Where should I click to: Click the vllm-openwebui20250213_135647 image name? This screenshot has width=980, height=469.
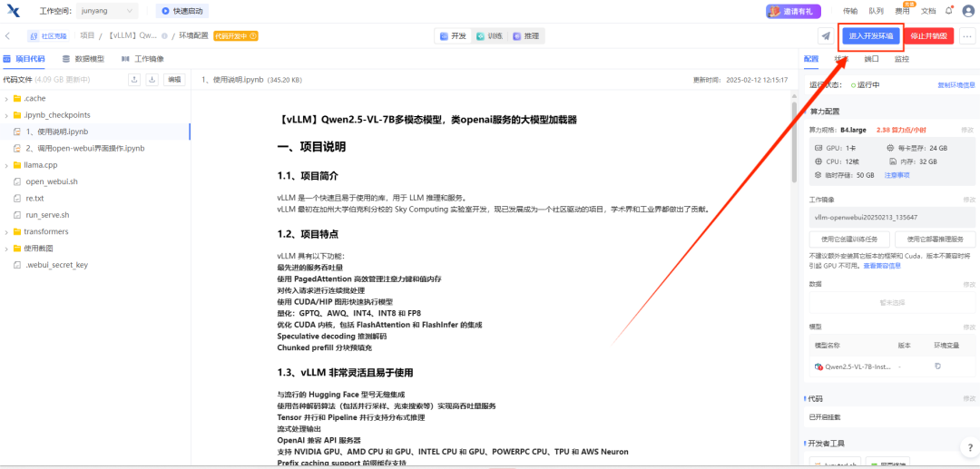866,217
